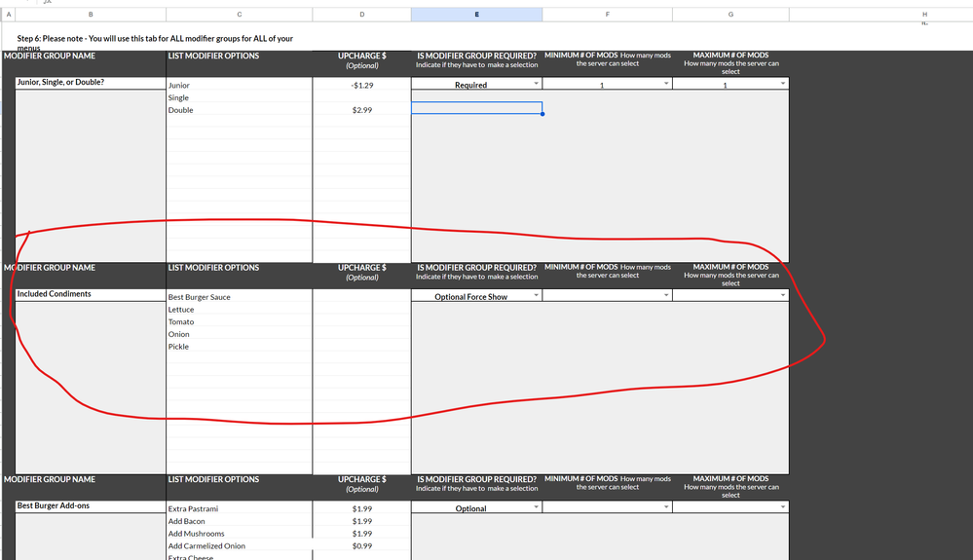This screenshot has height=560, width=973.
Task: Click the 'Pickle' condiment cell
Action: coord(239,347)
